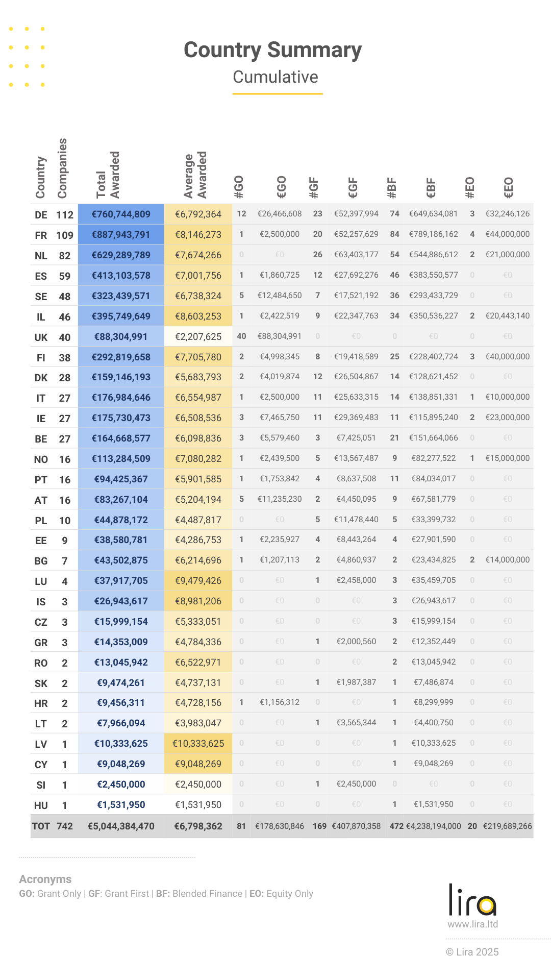This screenshot has height=980, width=551.
Task: Click the Companies column header
Action: coord(62,168)
